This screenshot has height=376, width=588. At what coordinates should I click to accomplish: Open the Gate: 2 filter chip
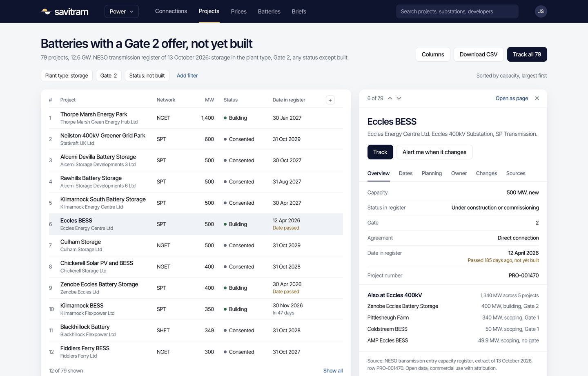click(109, 76)
